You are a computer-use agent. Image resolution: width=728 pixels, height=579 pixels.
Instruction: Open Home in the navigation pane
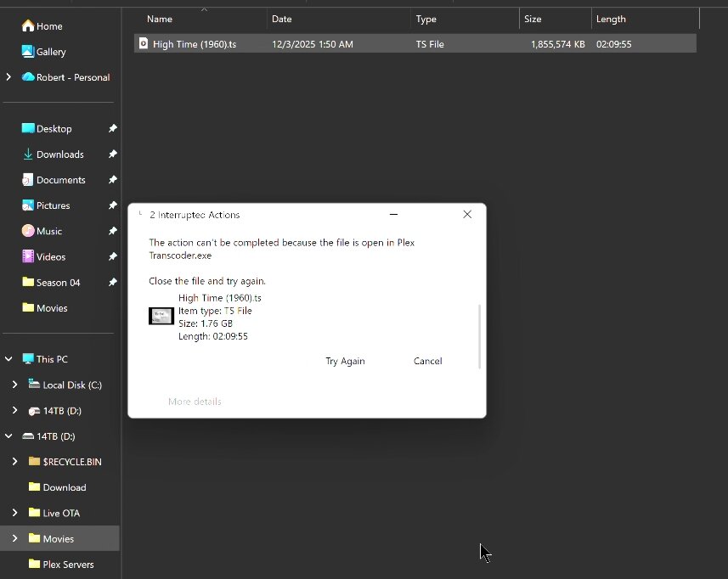(x=42, y=26)
